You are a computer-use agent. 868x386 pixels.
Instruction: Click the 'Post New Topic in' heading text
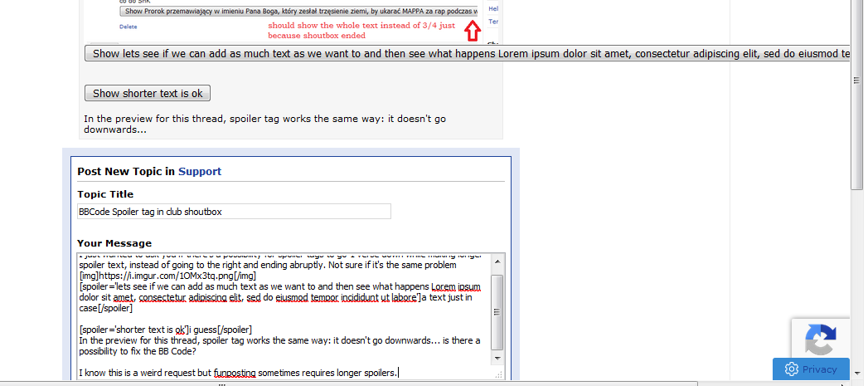coord(126,171)
